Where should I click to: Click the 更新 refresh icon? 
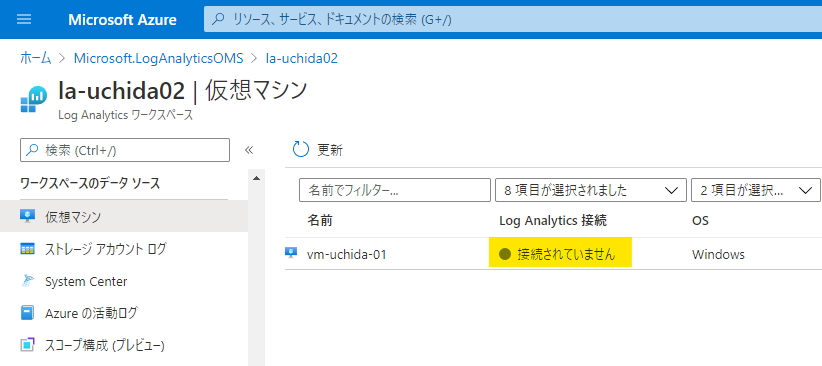tap(301, 149)
